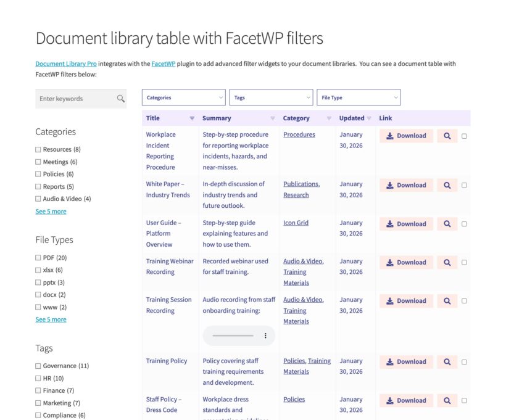This screenshot has width=506, height=420.
Task: Open the Research category link
Action: coord(296,195)
